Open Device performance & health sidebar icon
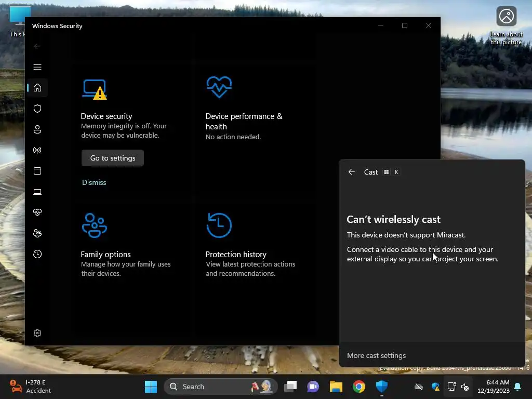 pyautogui.click(x=37, y=212)
